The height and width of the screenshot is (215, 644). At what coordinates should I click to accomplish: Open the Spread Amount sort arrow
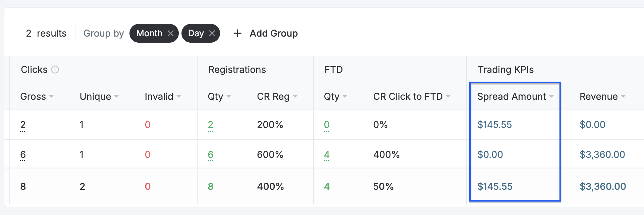(x=551, y=96)
